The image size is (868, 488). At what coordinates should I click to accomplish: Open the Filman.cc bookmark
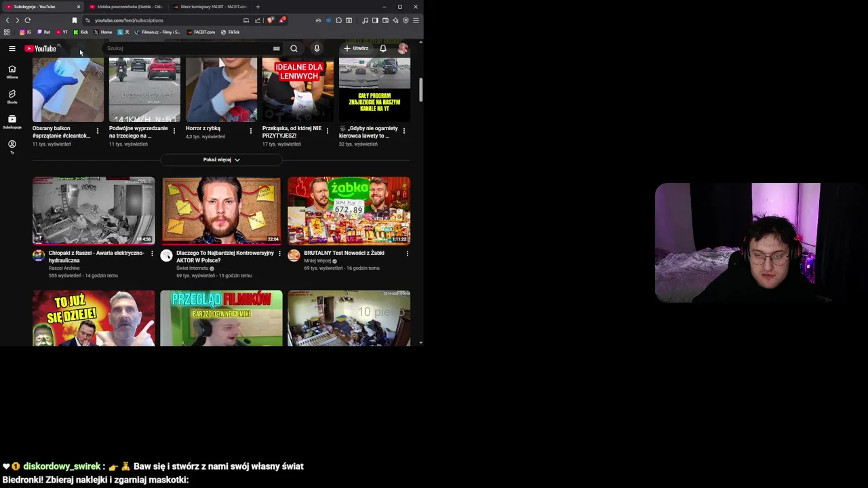(158, 32)
